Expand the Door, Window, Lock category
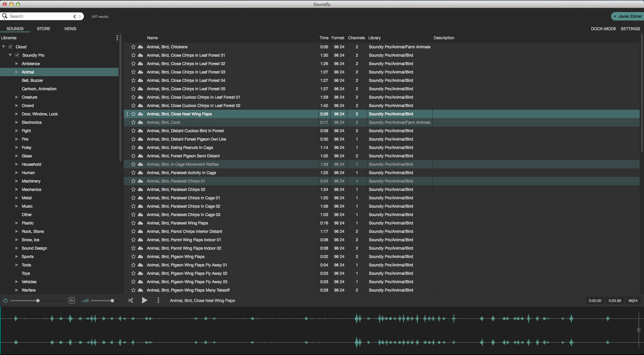644x355 pixels. [x=16, y=114]
